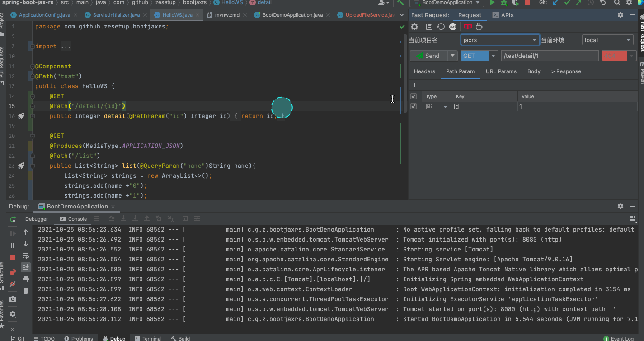Uncheck the id path parameter row checkbox
This screenshot has width=644, height=341.
click(x=413, y=106)
